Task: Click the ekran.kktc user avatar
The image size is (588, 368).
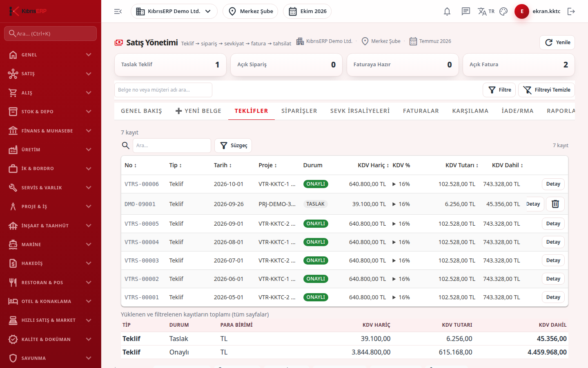Action: (522, 11)
